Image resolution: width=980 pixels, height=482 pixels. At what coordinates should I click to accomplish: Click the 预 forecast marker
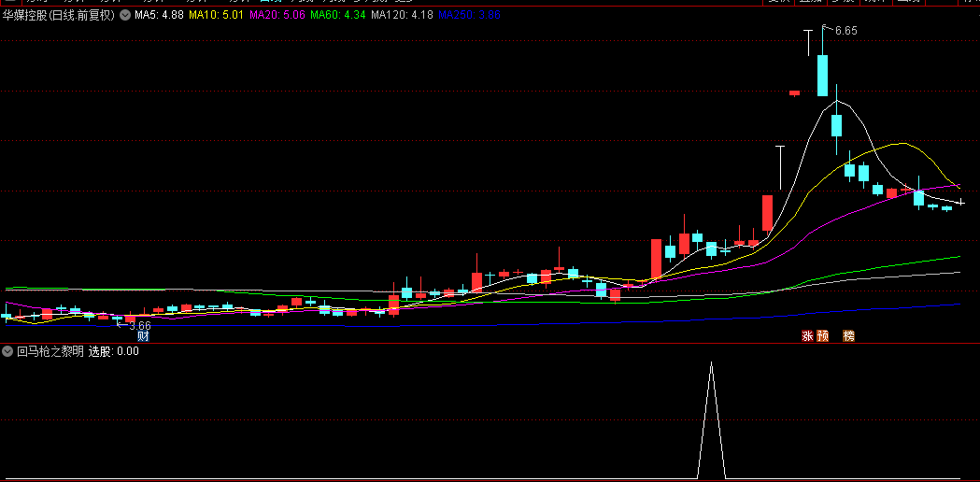(x=822, y=336)
